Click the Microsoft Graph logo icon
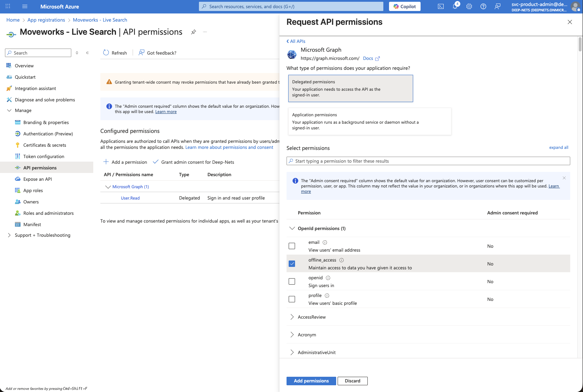Screen dimensions: 583x392 coord(292,54)
